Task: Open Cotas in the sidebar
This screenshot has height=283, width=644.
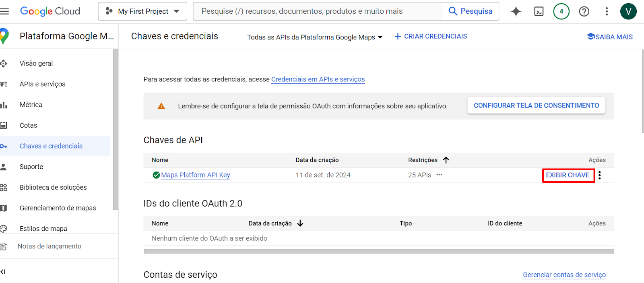Action: 28,125
